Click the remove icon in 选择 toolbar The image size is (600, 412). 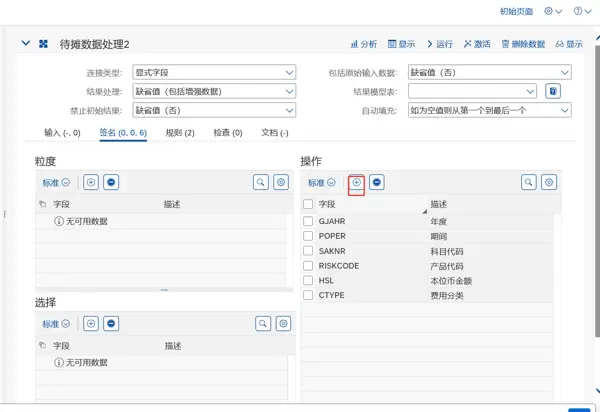pos(111,324)
